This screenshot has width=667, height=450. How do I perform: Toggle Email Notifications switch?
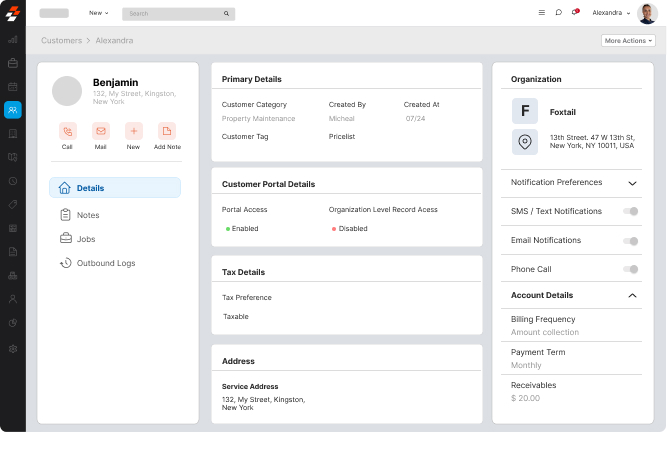(630, 241)
